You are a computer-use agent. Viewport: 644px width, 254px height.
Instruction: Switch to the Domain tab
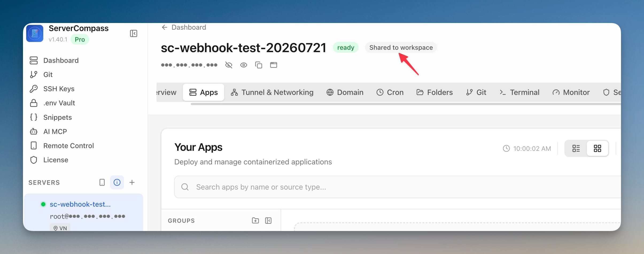pyautogui.click(x=345, y=92)
